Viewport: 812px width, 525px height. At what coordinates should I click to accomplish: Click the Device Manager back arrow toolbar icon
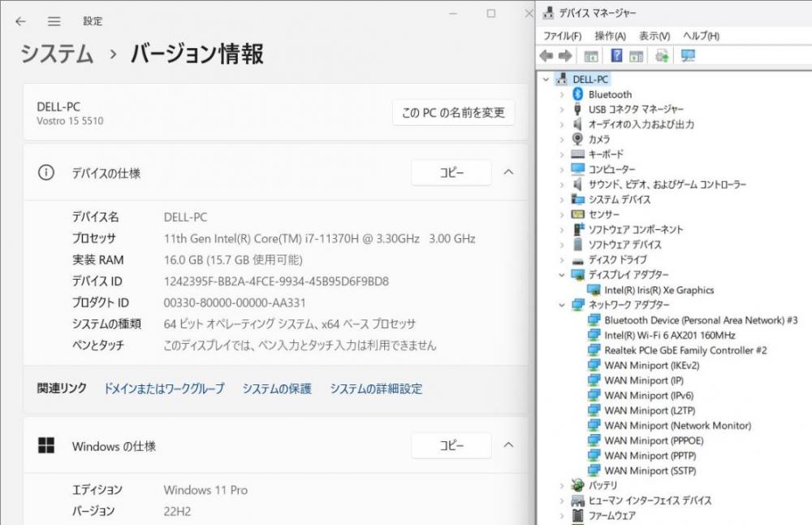coord(546,55)
